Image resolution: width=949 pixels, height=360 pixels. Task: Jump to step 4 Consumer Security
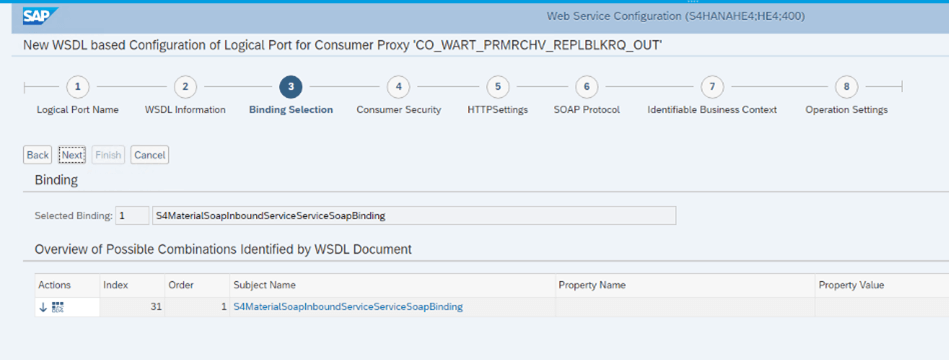pos(398,87)
